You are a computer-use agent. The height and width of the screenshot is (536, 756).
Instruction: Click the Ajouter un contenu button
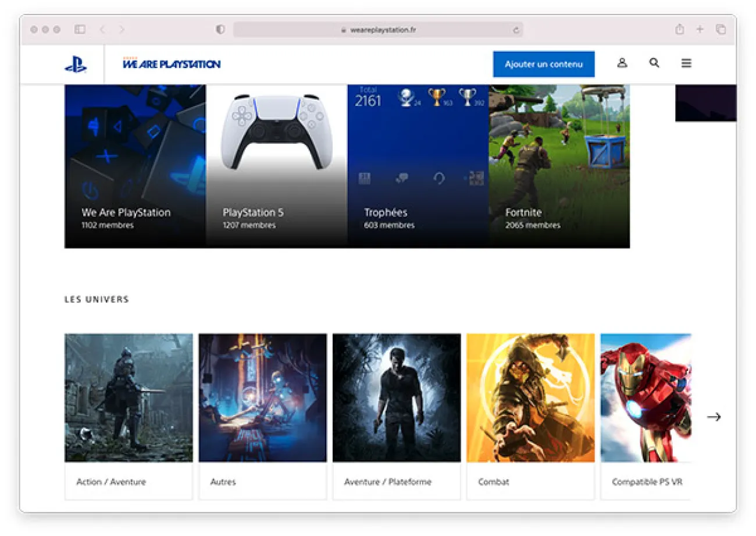pos(544,64)
